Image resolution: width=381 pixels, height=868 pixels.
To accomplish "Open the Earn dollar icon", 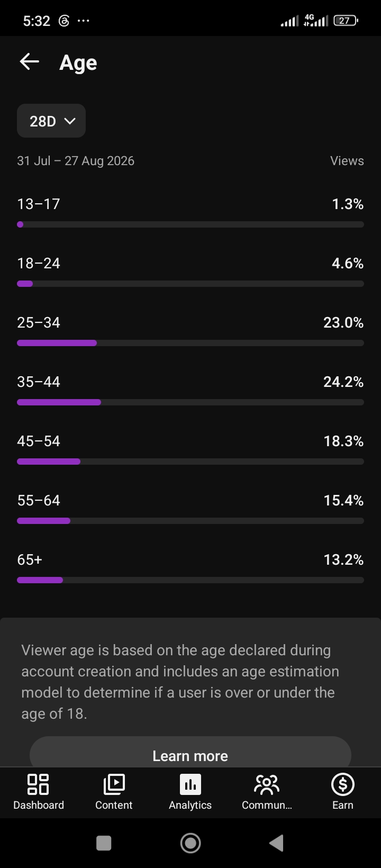I will (342, 784).
